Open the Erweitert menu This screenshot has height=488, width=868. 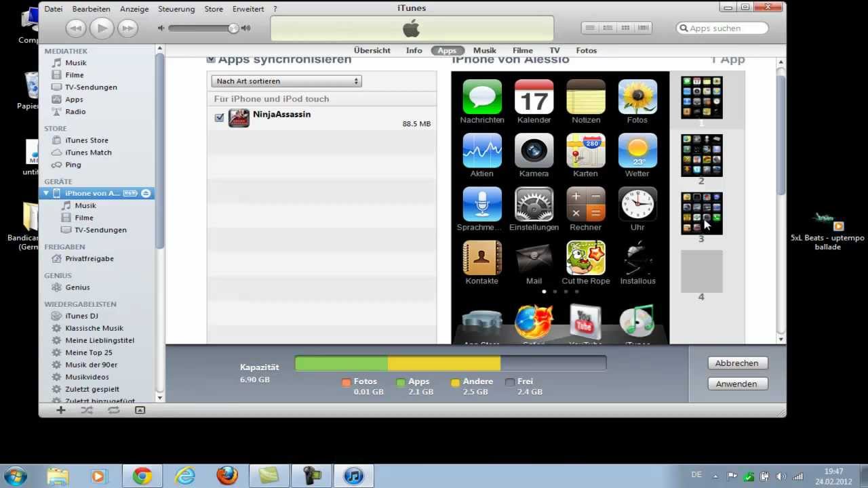pos(248,9)
